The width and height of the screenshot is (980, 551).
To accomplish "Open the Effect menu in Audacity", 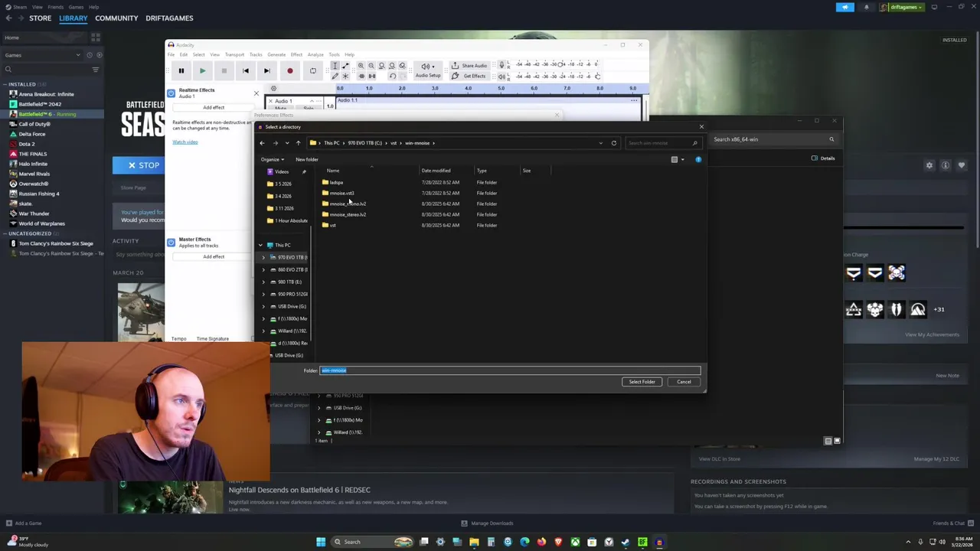I will [296, 54].
